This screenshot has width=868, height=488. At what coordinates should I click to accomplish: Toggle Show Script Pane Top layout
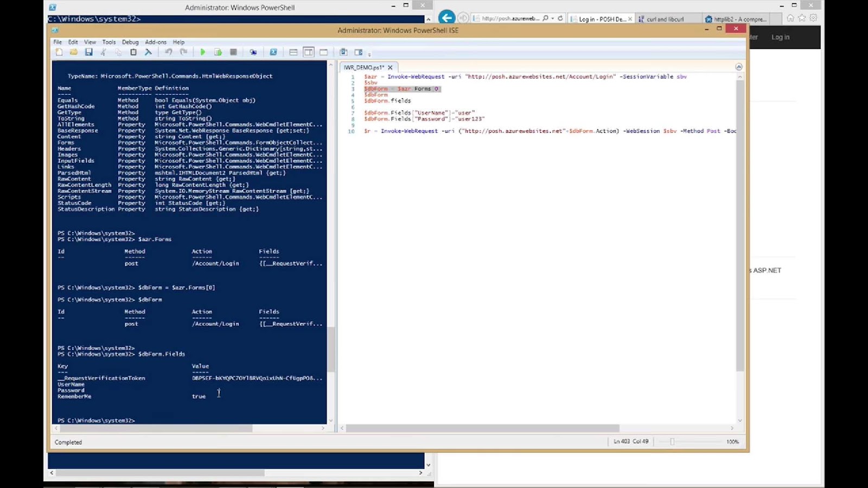[x=293, y=52]
